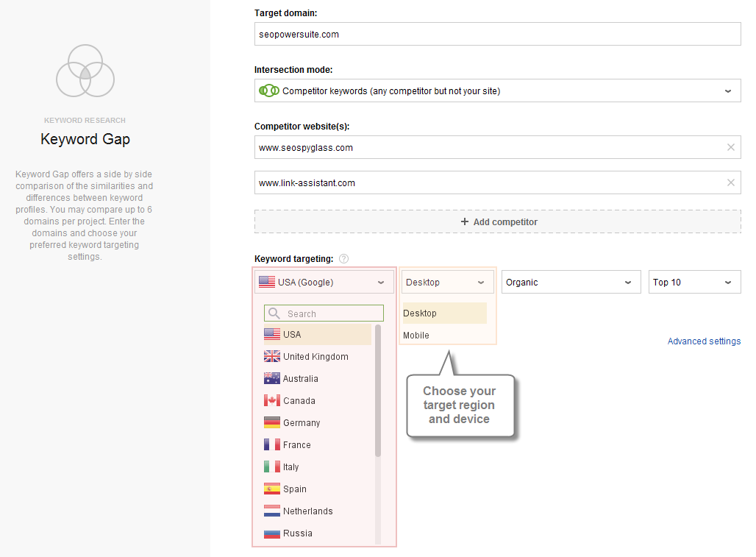Select France from the country list
756x557 pixels.
coord(318,444)
